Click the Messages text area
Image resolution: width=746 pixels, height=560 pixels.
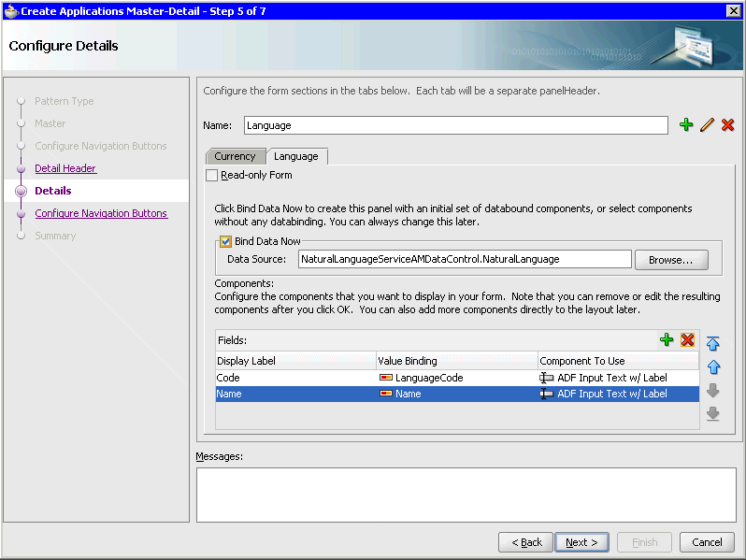point(466,495)
